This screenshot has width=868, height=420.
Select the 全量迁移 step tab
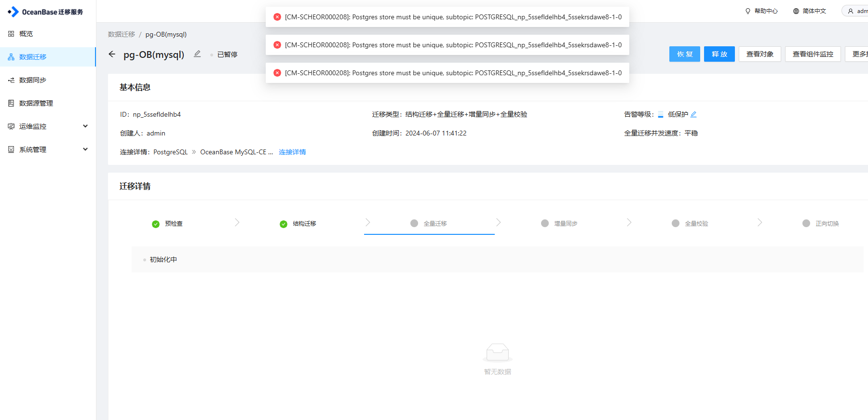429,224
